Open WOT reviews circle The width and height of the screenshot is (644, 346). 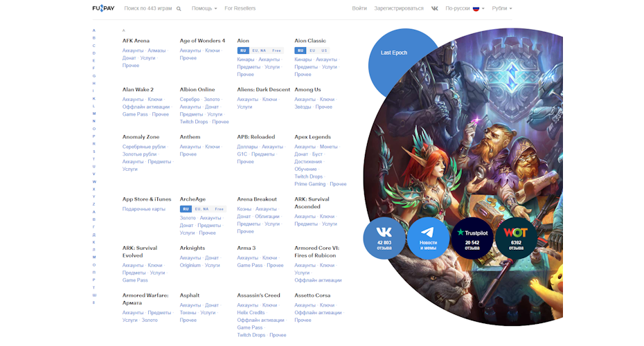516,238
